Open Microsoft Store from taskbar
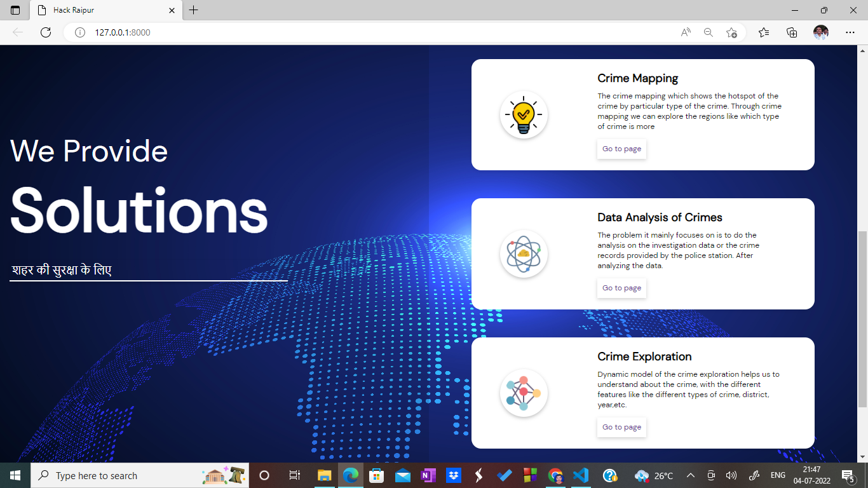868x488 pixels. click(376, 475)
